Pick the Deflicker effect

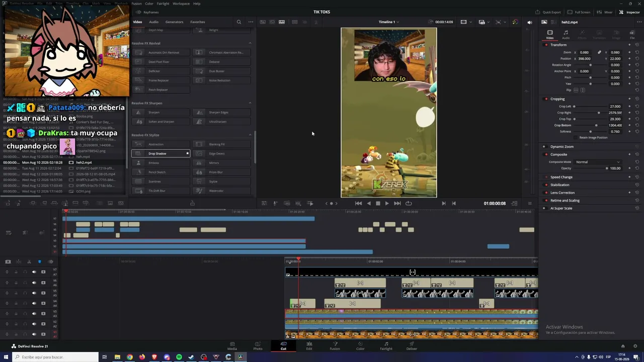coord(160,71)
